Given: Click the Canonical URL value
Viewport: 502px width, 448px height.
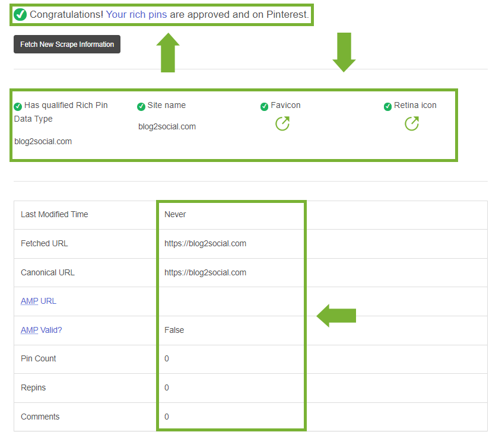Looking at the screenshot, I should click(205, 272).
